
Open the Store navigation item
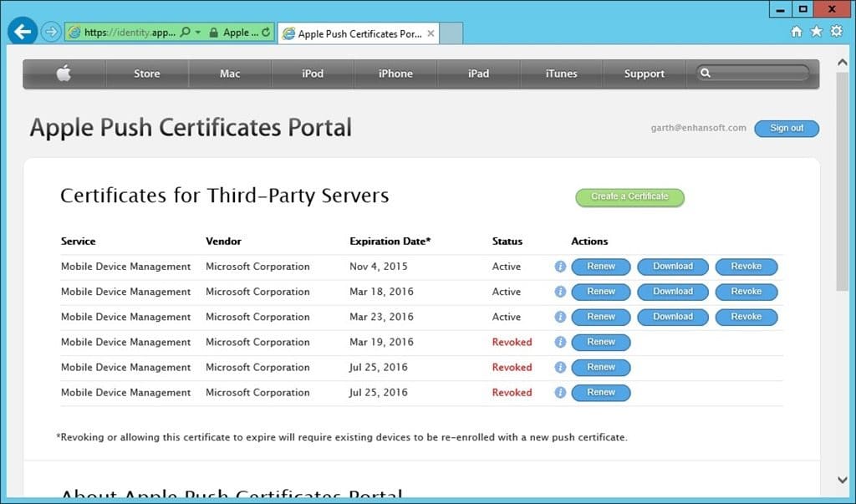[147, 74]
